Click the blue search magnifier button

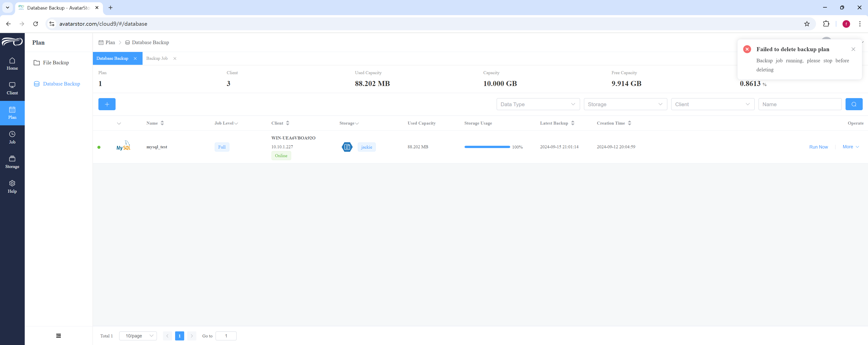point(854,104)
